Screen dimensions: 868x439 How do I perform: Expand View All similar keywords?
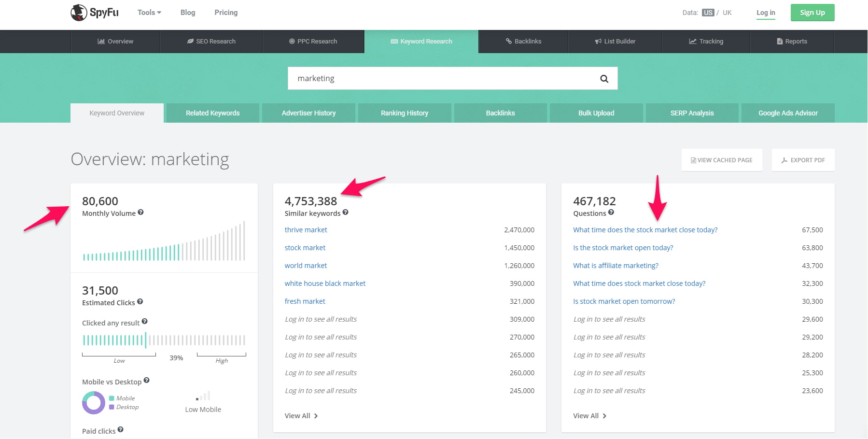point(301,416)
